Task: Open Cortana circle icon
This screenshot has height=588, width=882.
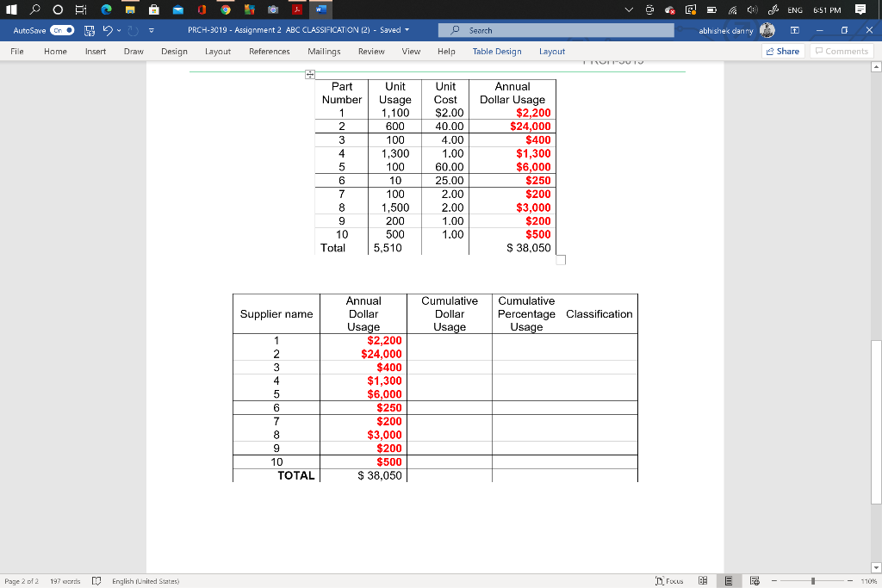Action: pyautogui.click(x=58, y=9)
